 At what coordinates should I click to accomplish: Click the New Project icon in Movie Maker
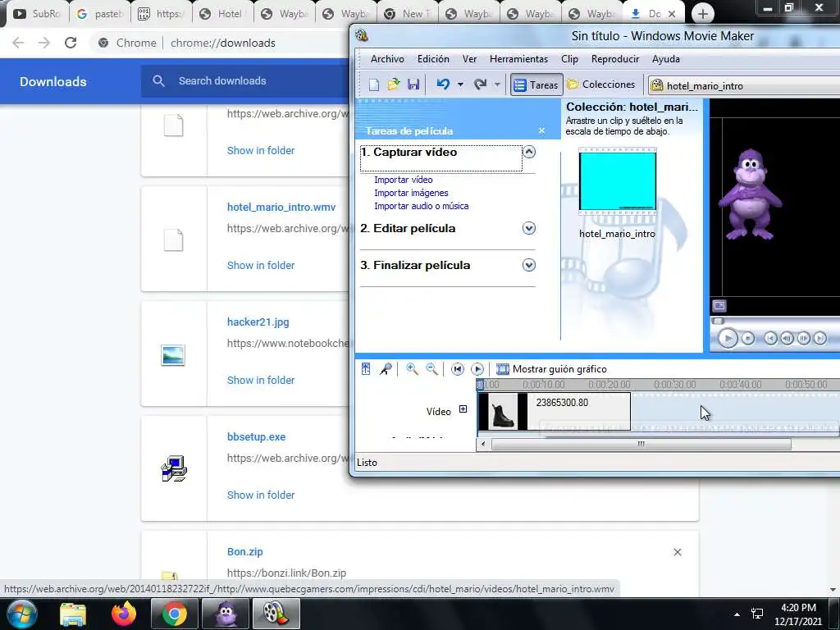[x=374, y=84]
